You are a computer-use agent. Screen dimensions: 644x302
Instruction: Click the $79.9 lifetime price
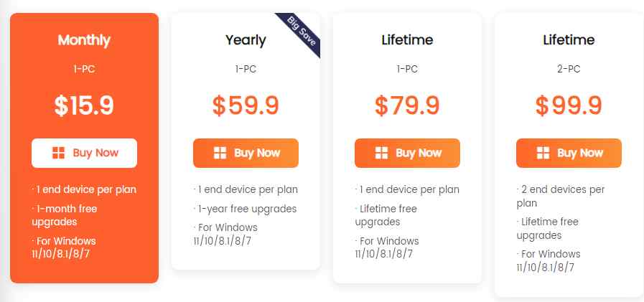tap(407, 105)
